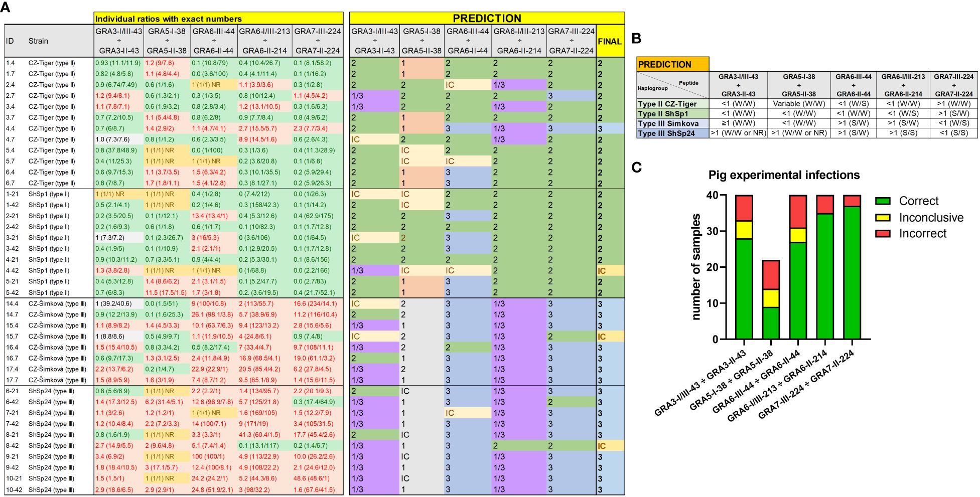Click the rotated x-axis label "GRA7-III-224 ÷ GRA7-II-224"
Image resolution: width=980 pixels, height=497 pixels.
point(805,385)
